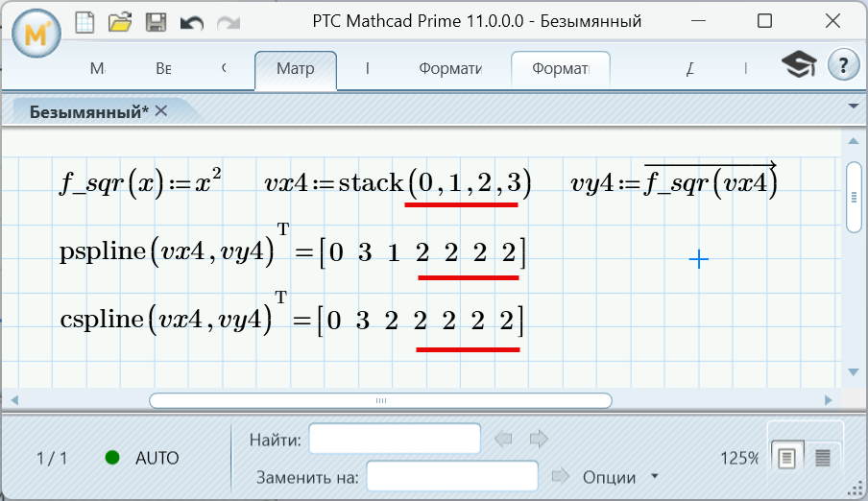The width and height of the screenshot is (868, 501).
Task: Save the worksheet with the floppy icon
Action: point(157,21)
